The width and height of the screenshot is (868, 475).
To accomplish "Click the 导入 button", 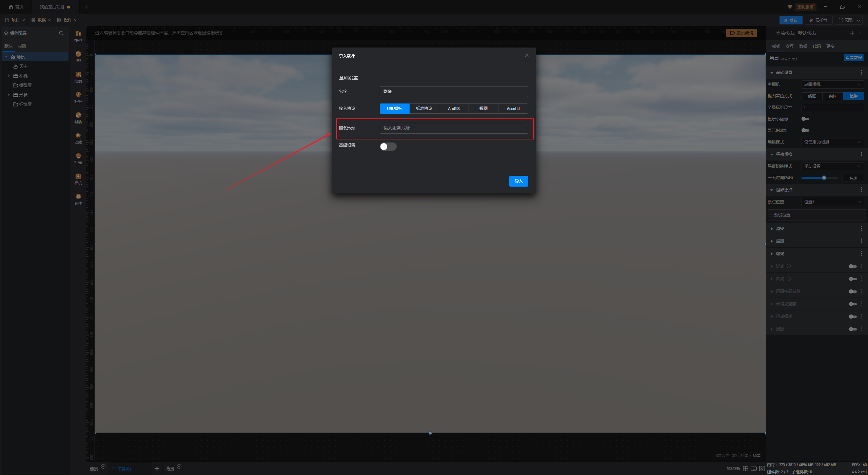I will click(x=518, y=181).
